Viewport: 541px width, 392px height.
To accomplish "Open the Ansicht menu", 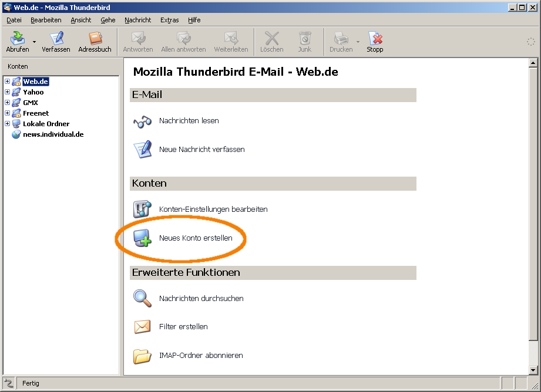I will click(80, 20).
